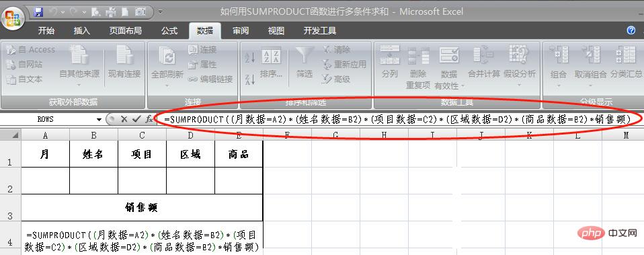The height and width of the screenshot is (255, 644).
Task: Open the 页面布局 tab
Action: pyautogui.click(x=125, y=31)
